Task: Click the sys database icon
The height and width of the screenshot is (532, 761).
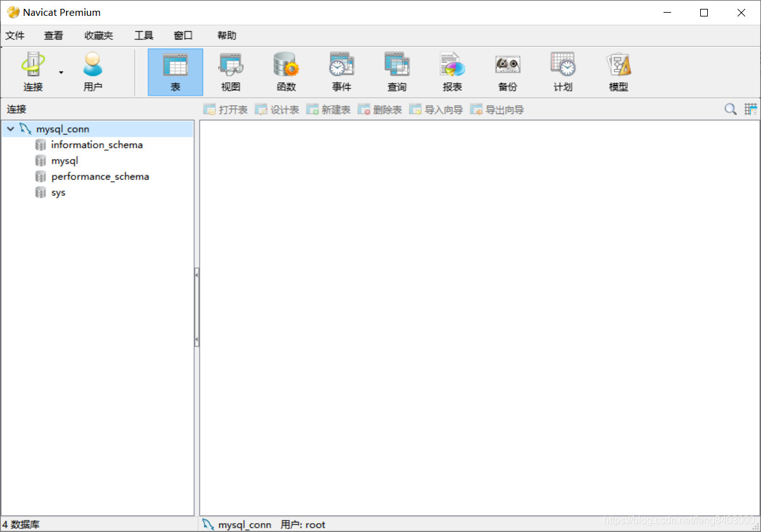Action: click(41, 193)
